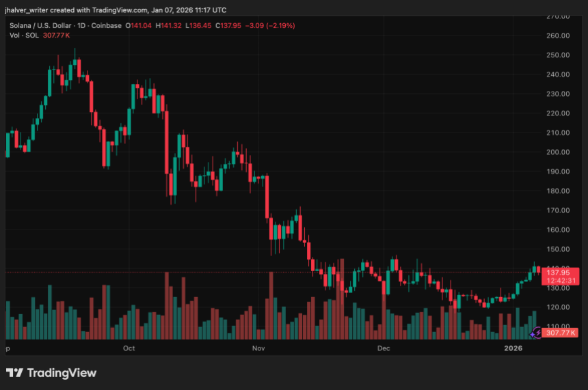Image resolution: width=588 pixels, height=390 pixels.
Task: Click the Coinbase exchange name in legend
Action: pyautogui.click(x=107, y=25)
